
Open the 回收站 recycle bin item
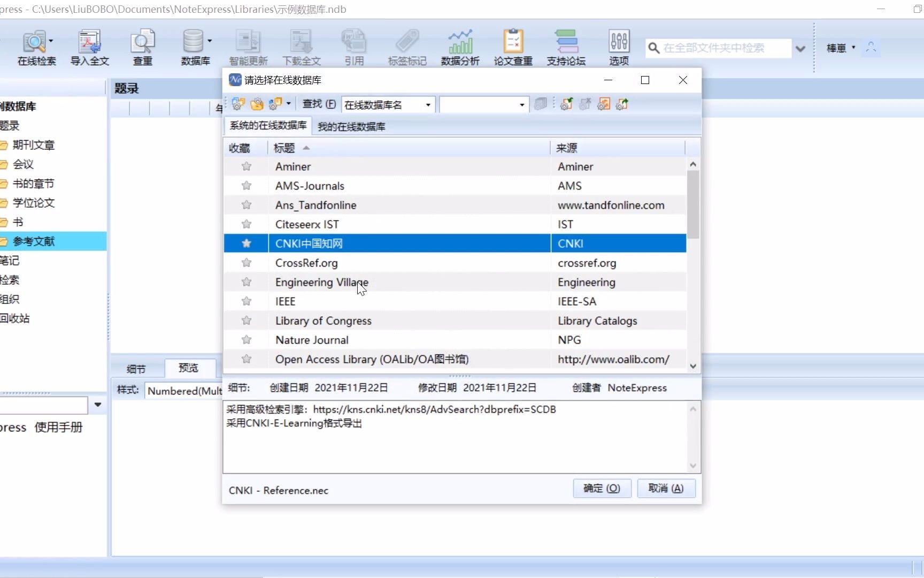(x=15, y=318)
